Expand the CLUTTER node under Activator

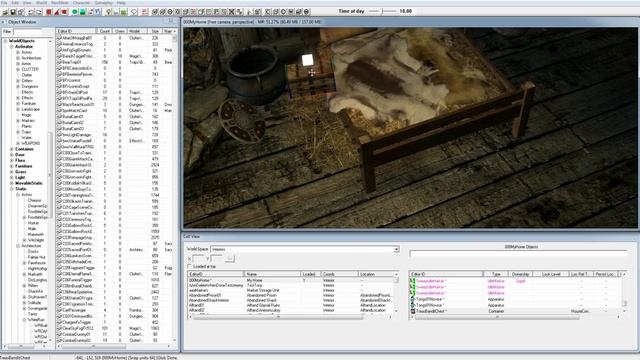click(x=18, y=69)
